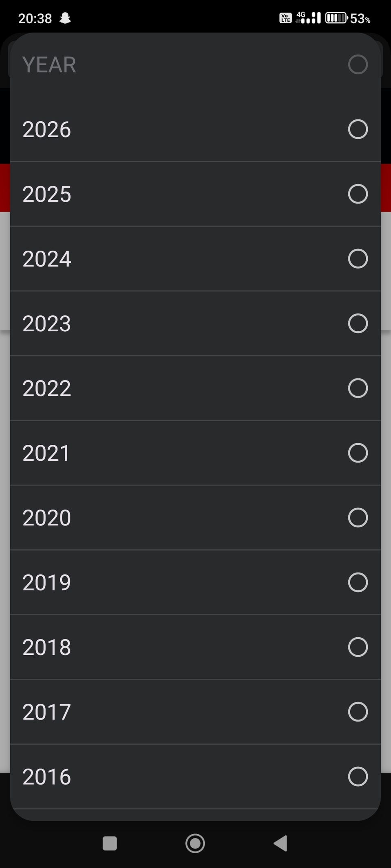This screenshot has width=391, height=868.
Task: Select the 2024 list entry text
Action: point(47,259)
